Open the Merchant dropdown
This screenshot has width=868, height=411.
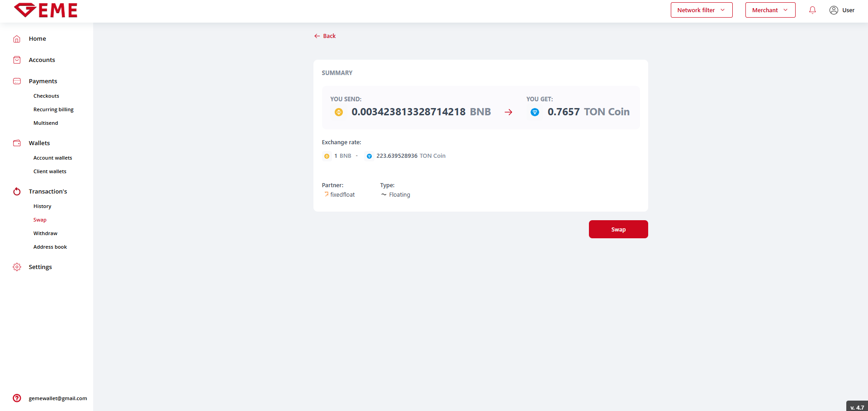point(770,10)
